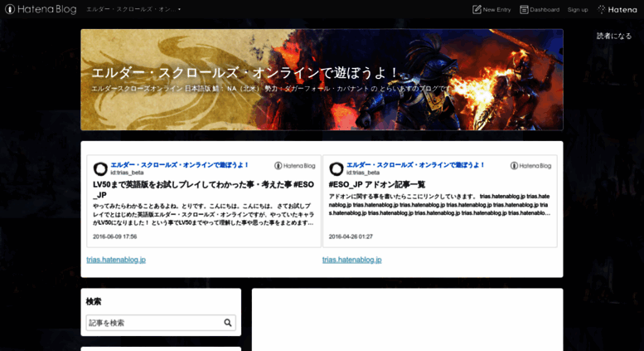Click the New Entry pencil icon
The image size is (644, 351).
[477, 9]
